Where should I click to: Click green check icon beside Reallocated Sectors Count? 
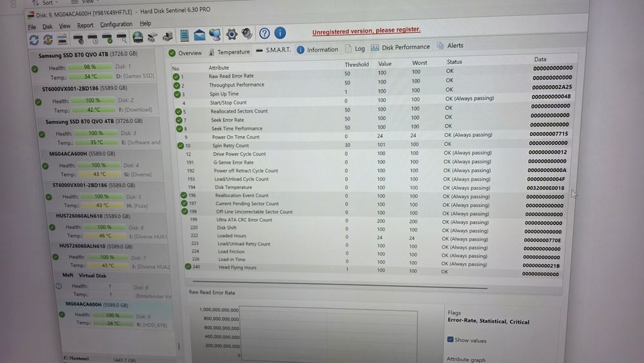click(x=178, y=112)
